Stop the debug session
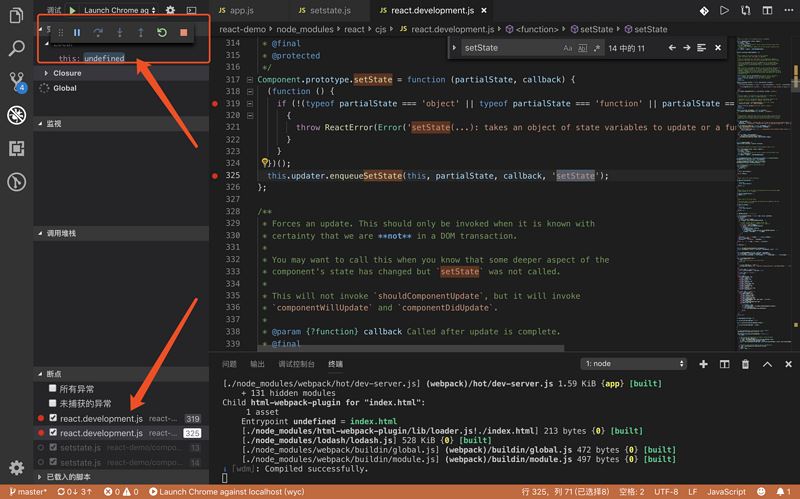800x499 pixels. click(x=183, y=33)
